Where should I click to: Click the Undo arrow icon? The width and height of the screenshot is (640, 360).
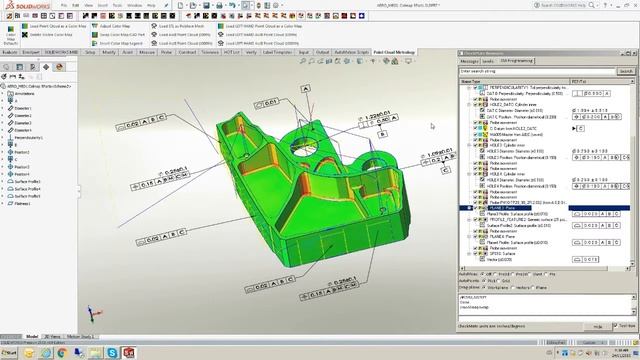(232, 5)
